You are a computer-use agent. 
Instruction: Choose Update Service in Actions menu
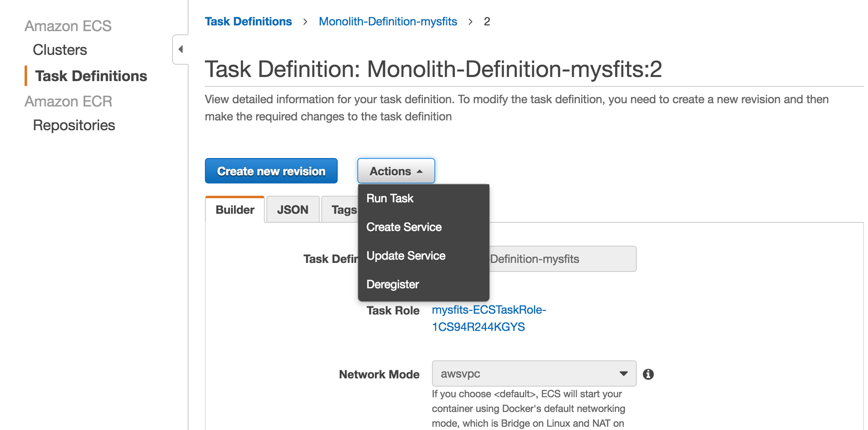coord(423,256)
